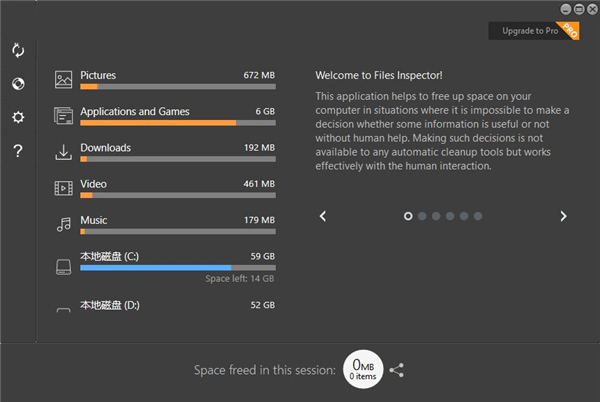Click the 0 MB freed space circle
The image size is (600, 402).
[x=362, y=370]
